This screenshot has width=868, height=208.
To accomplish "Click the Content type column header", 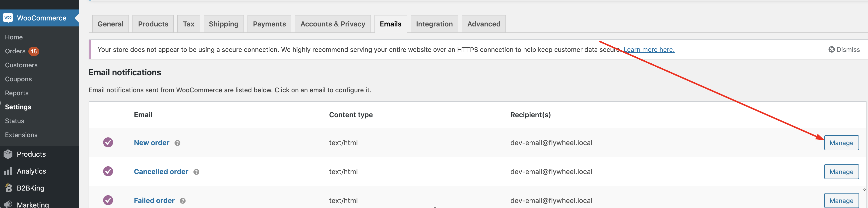I will click(351, 115).
